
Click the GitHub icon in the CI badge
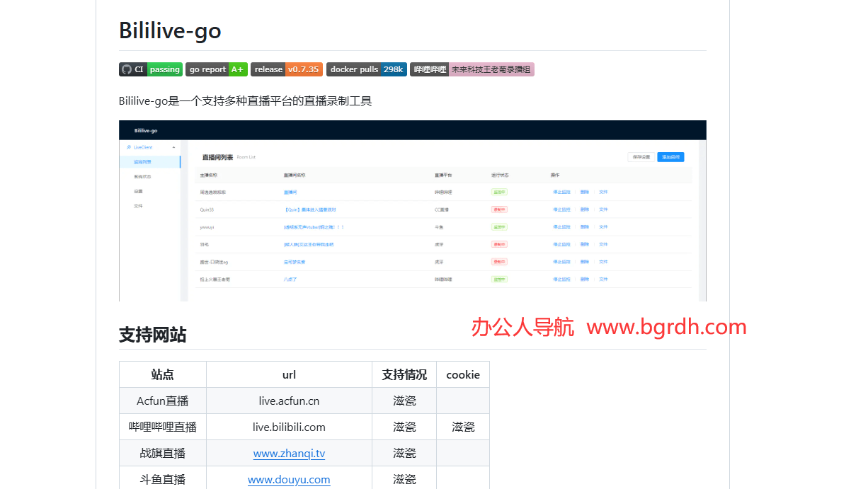click(x=127, y=69)
